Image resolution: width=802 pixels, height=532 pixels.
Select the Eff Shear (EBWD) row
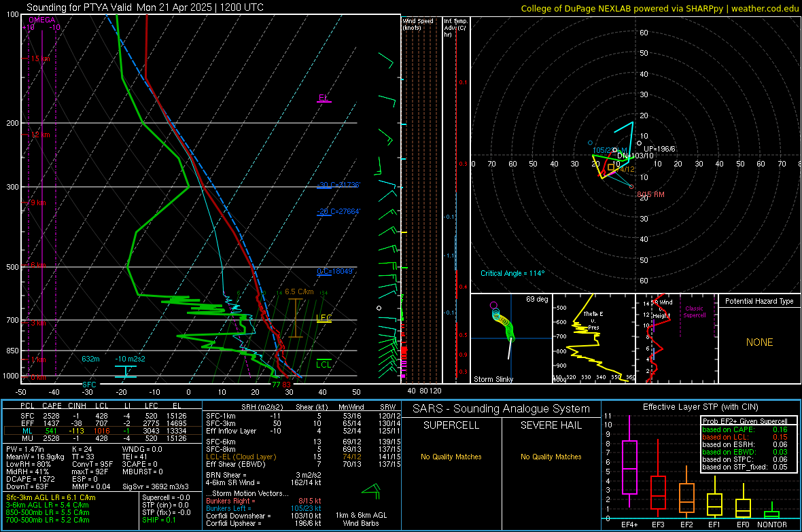[x=302, y=464]
